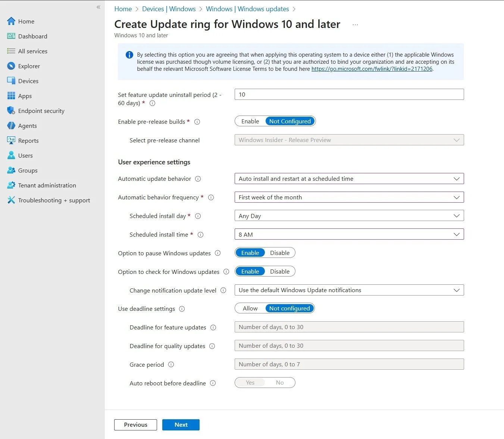Screen dimensions: 504x439
Task: Show info for Change notification update level
Action: (x=223, y=290)
